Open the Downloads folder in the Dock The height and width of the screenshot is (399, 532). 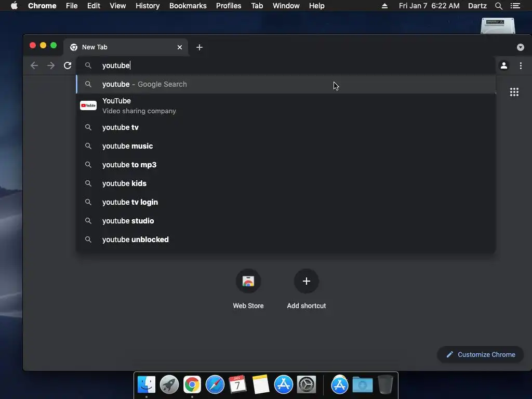point(362,384)
